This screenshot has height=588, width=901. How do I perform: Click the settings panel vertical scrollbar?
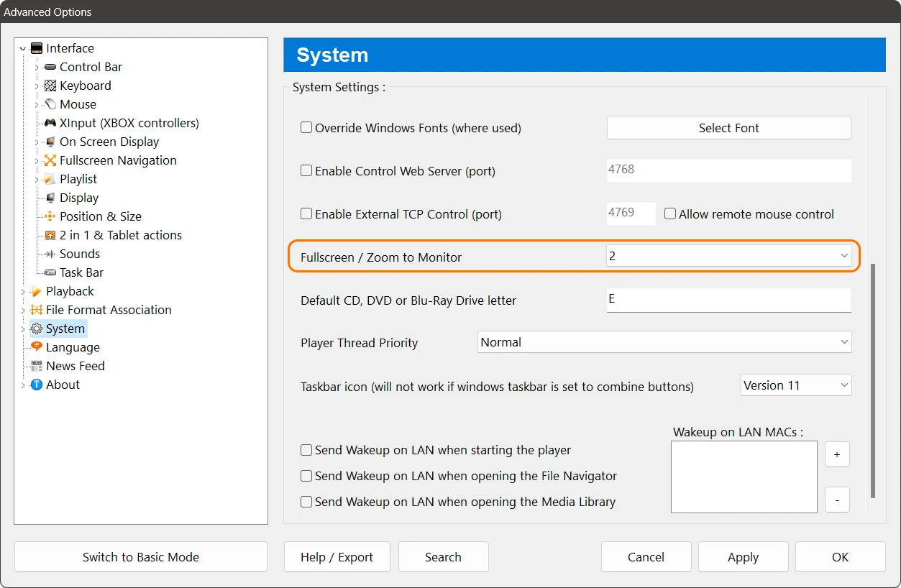pos(873,381)
